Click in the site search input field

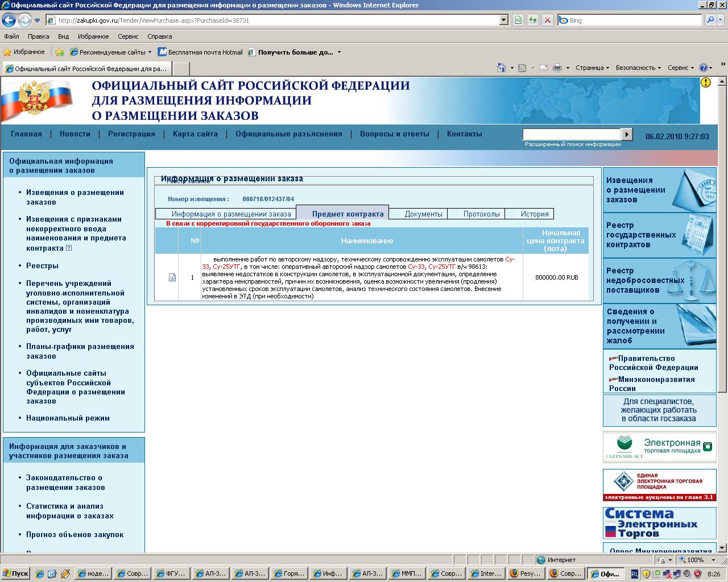coord(572,134)
